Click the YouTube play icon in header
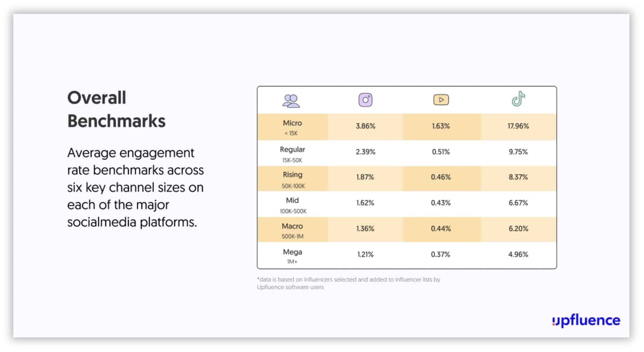The height and width of the screenshot is (352, 644). tap(441, 100)
